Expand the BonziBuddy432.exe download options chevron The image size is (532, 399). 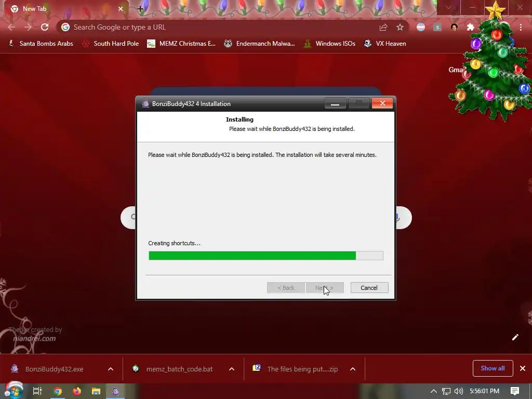[111, 369]
